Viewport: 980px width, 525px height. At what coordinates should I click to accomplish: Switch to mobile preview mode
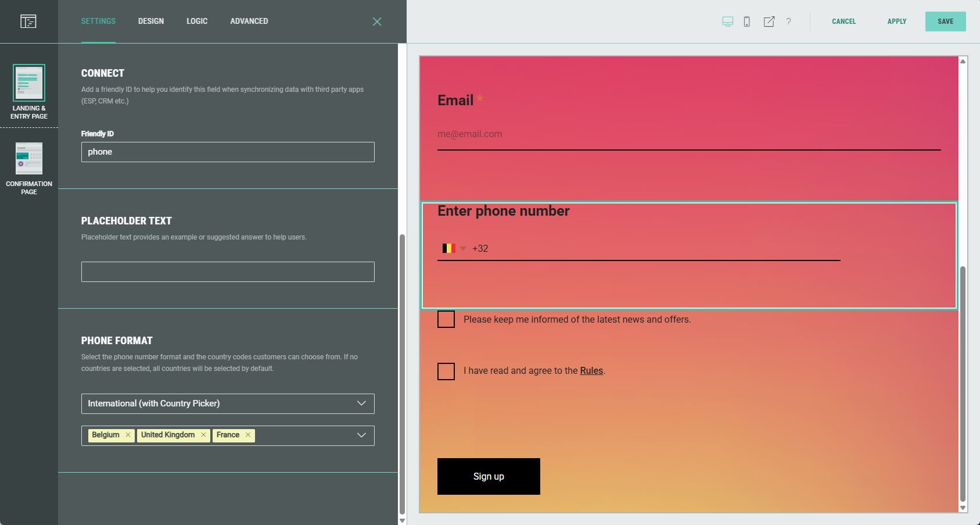tap(747, 22)
